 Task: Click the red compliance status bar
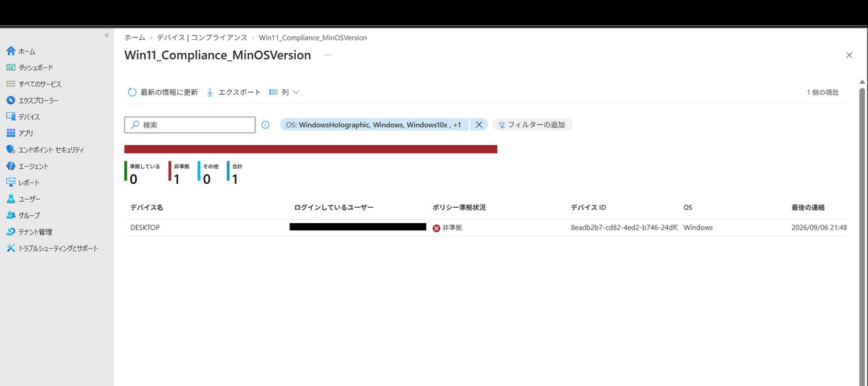click(311, 149)
